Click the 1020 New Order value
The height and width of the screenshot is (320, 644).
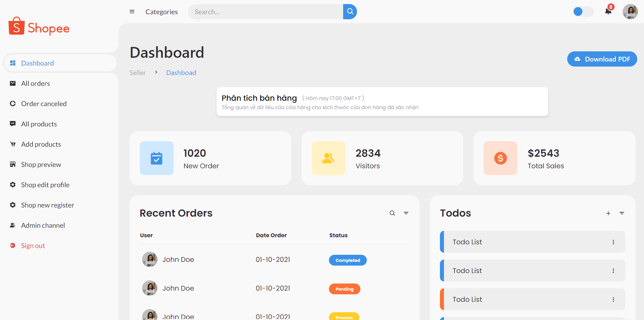click(x=195, y=153)
